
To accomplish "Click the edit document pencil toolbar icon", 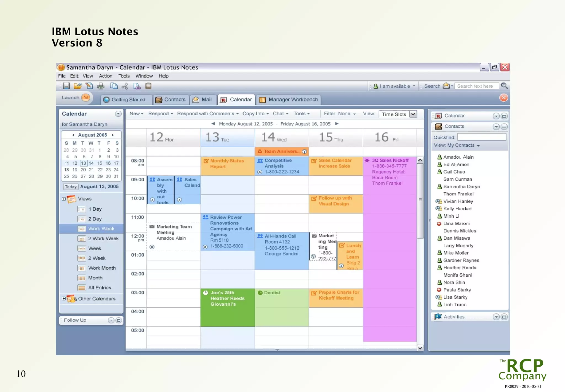I will [89, 86].
